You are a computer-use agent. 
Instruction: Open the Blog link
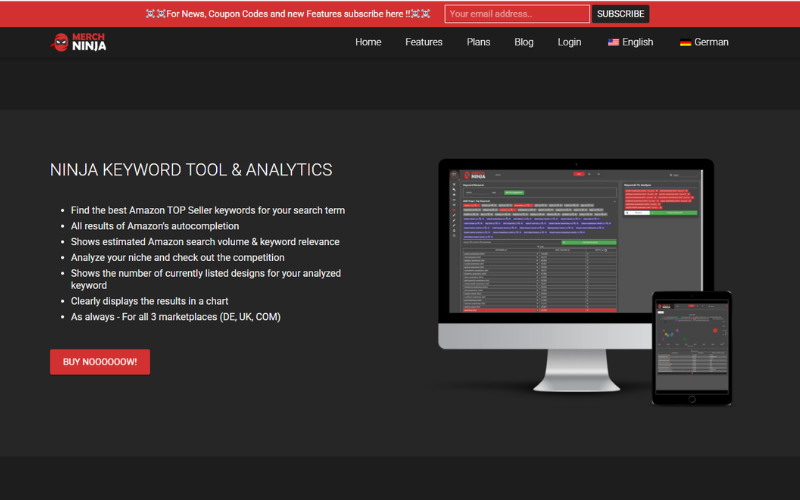pos(523,42)
